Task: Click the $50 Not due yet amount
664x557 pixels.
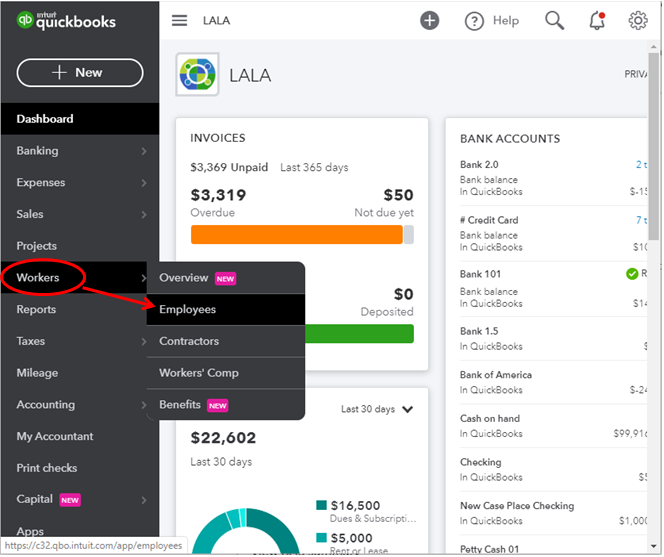Action: (398, 195)
